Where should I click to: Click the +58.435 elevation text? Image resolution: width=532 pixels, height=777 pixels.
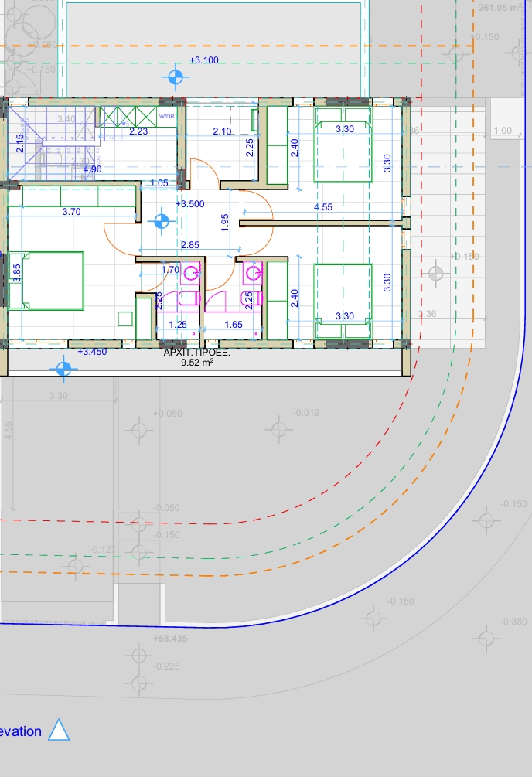[172, 639]
